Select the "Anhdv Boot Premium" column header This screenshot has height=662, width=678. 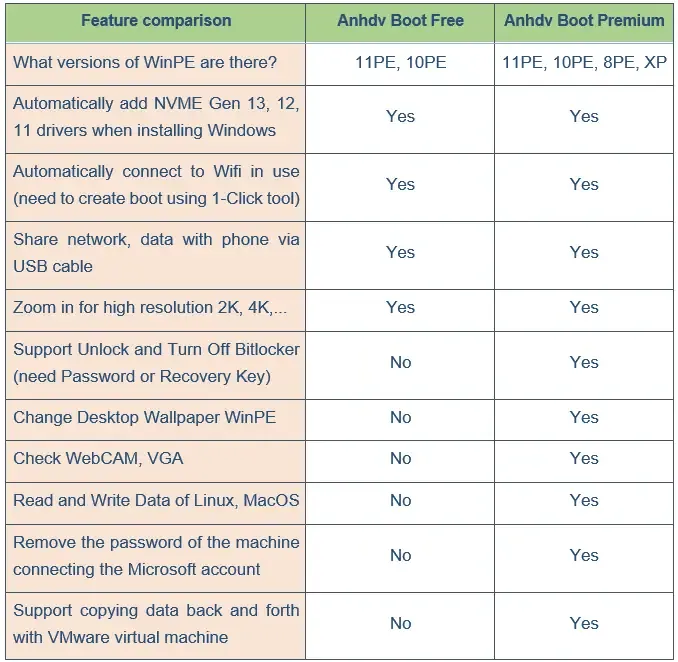584,20
